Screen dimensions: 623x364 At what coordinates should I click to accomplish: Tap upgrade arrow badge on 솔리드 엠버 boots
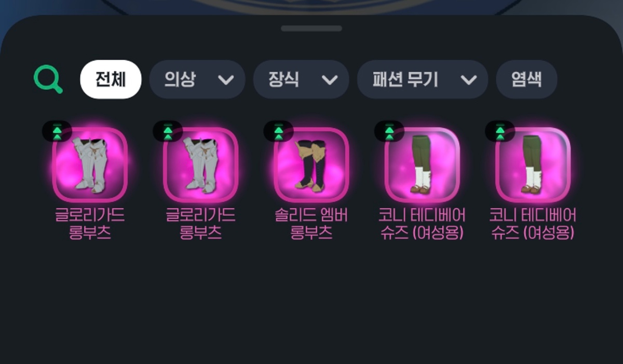pyautogui.click(x=278, y=131)
